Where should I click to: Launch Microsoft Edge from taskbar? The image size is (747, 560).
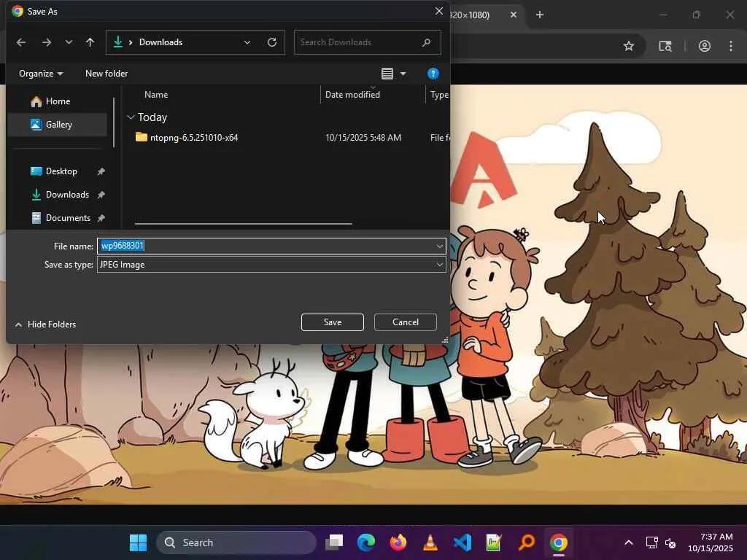[366, 542]
